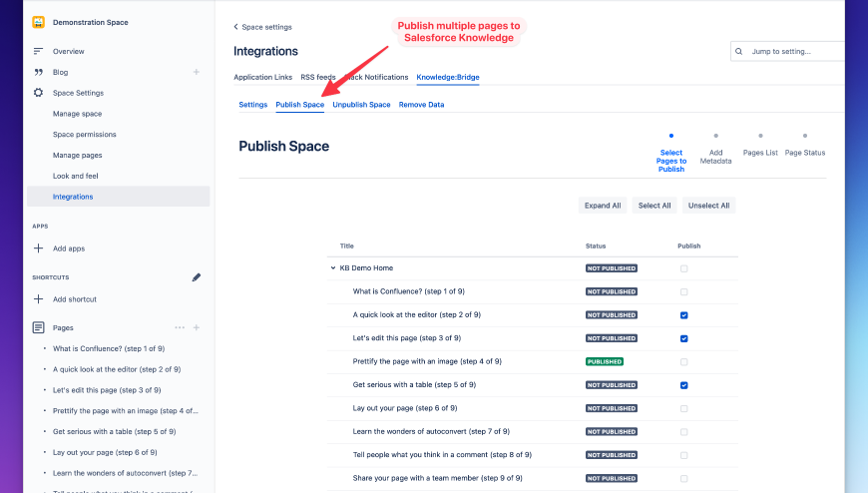Viewport: 868px width, 493px height.
Task: Click the plus icon next to Blog
Action: click(197, 72)
